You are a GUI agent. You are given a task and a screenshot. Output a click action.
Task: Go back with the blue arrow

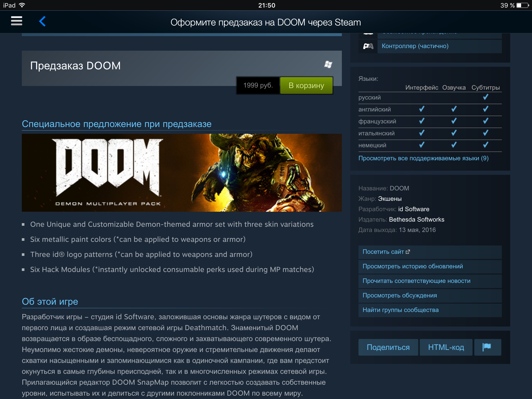[42, 21]
